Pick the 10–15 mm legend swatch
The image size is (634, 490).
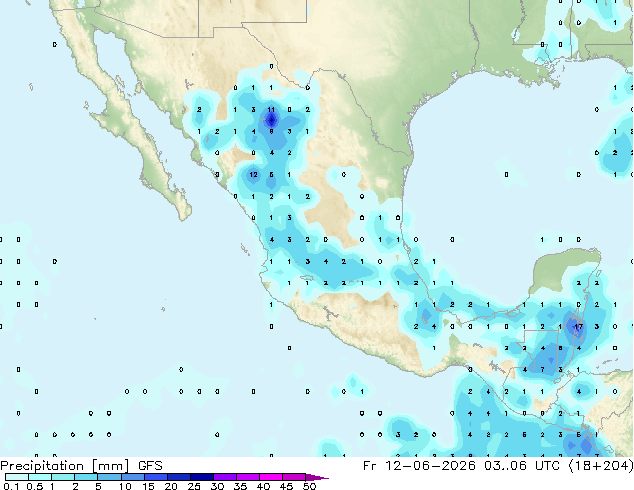tap(132, 477)
